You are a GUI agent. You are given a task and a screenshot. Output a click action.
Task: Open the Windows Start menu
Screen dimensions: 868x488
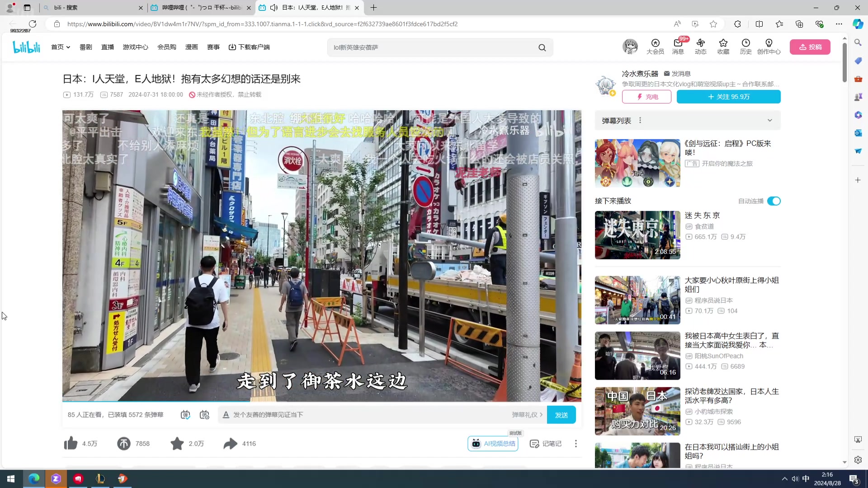[11, 479]
